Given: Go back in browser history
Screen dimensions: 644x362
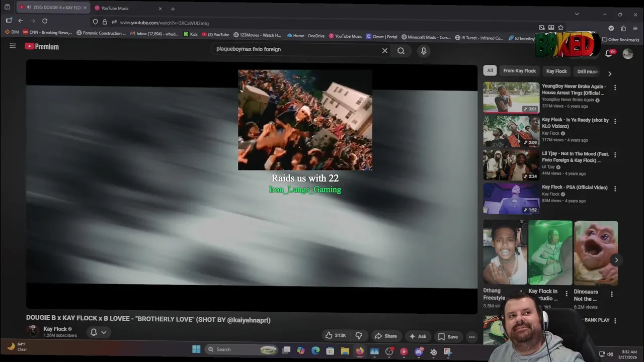Looking at the screenshot, I should pos(21,21).
